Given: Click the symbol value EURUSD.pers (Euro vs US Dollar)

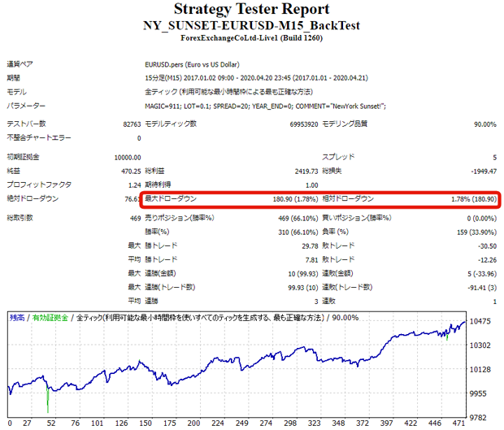Looking at the screenshot, I should (192, 64).
